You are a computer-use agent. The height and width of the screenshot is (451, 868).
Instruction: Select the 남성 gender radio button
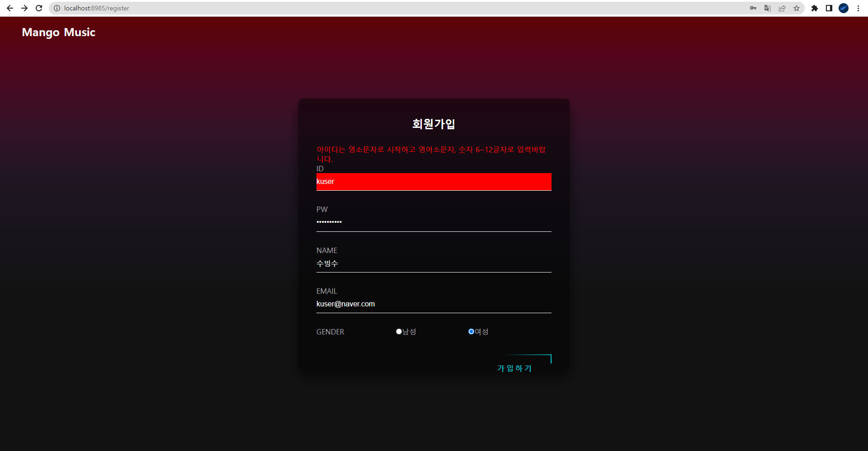[x=399, y=331]
